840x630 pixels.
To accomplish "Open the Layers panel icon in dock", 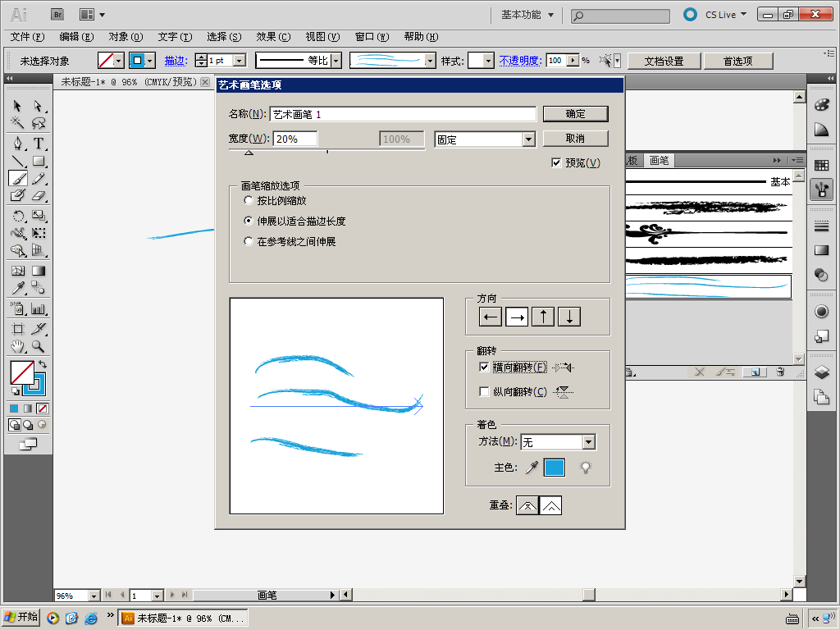I will tap(821, 372).
